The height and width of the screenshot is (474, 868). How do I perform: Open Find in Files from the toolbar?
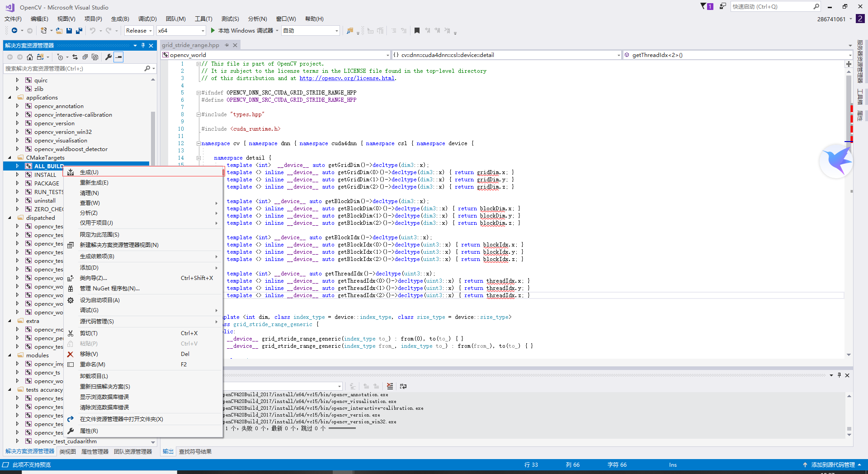349,31
